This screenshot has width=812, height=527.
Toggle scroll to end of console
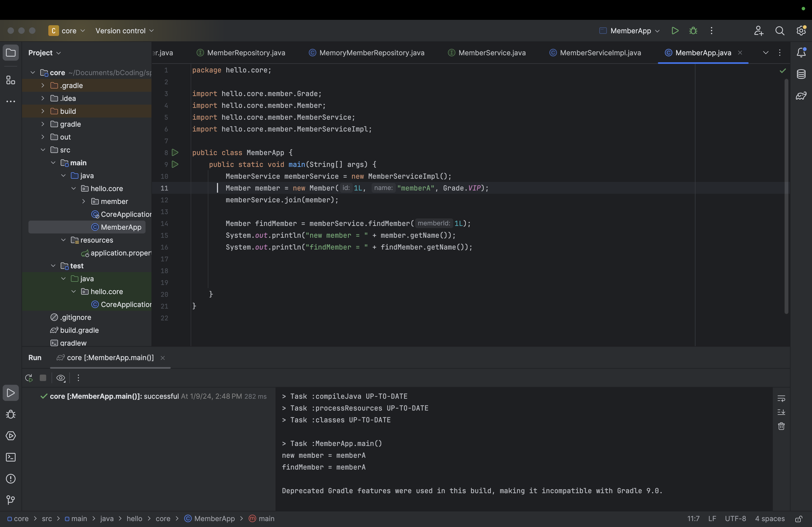[781, 412]
